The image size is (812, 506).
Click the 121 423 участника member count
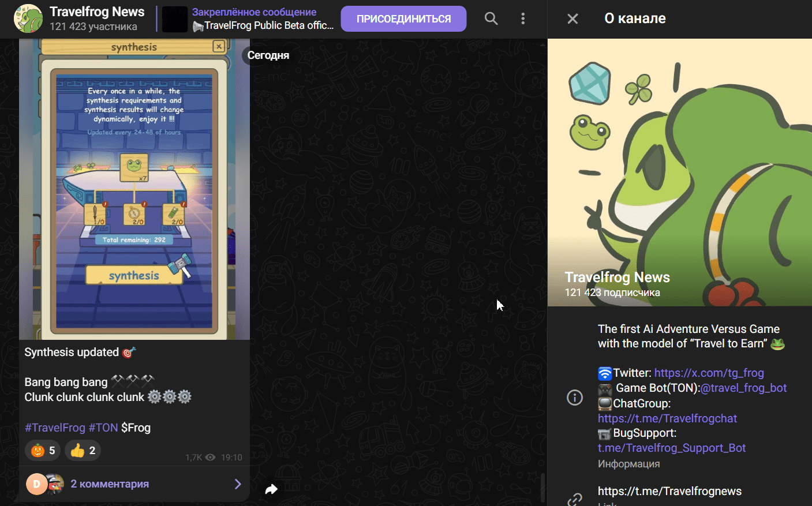(93, 27)
